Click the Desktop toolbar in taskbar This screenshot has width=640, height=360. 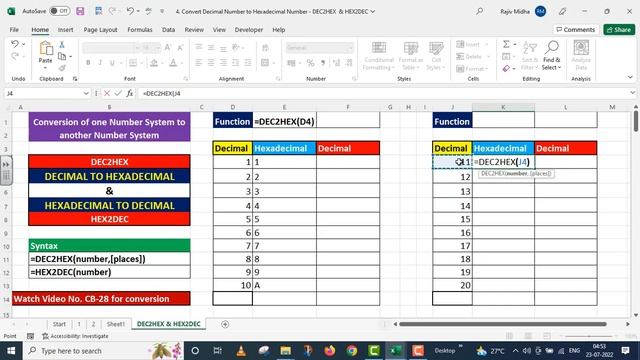(x=445, y=351)
